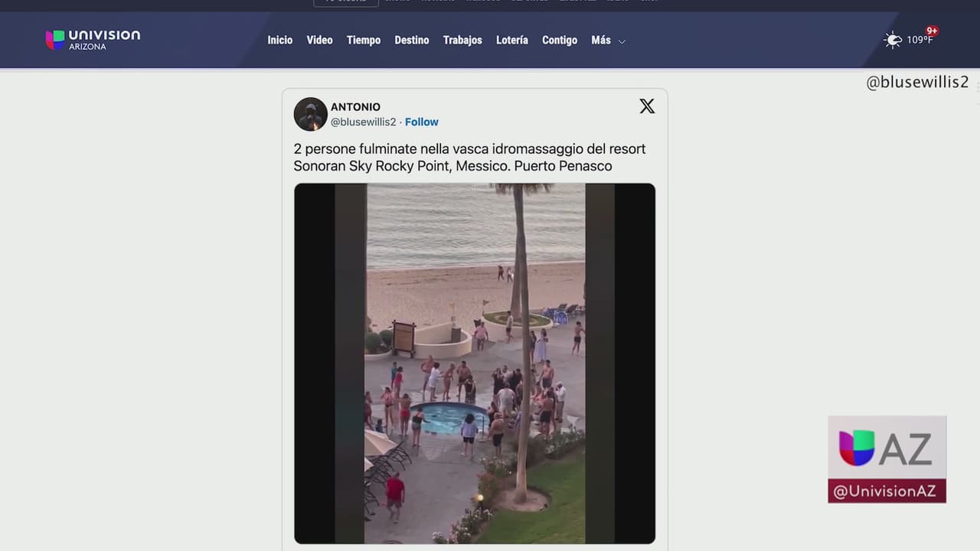Open the Lotería section
980x551 pixels.
click(x=511, y=40)
